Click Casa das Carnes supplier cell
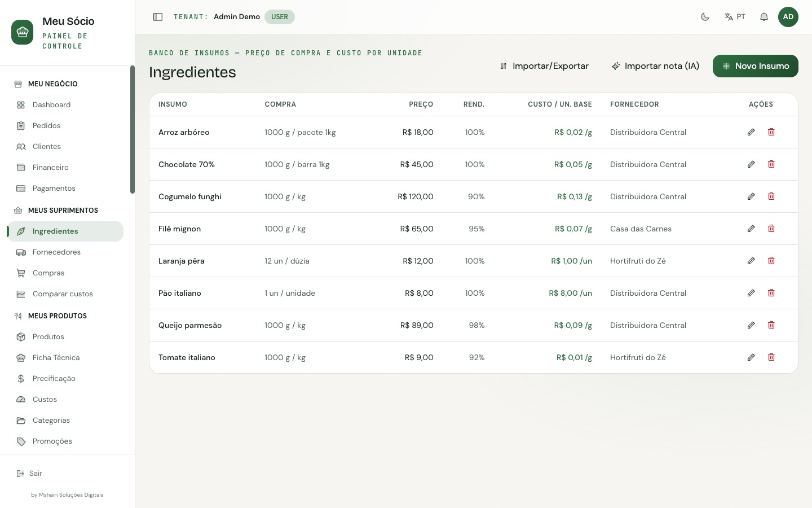 click(x=641, y=229)
